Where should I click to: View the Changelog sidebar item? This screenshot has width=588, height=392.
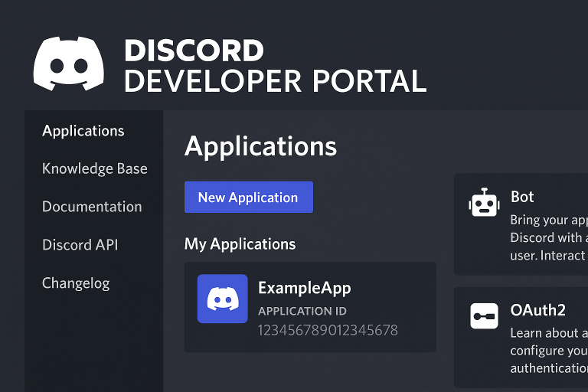point(76,283)
